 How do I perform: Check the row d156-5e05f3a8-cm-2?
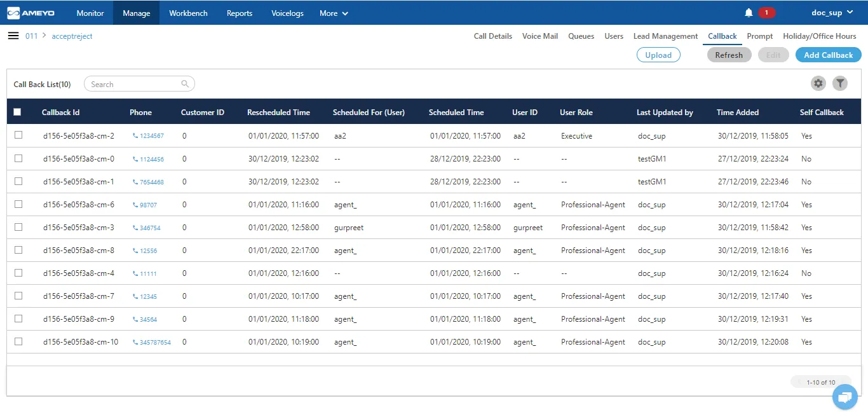(18, 135)
